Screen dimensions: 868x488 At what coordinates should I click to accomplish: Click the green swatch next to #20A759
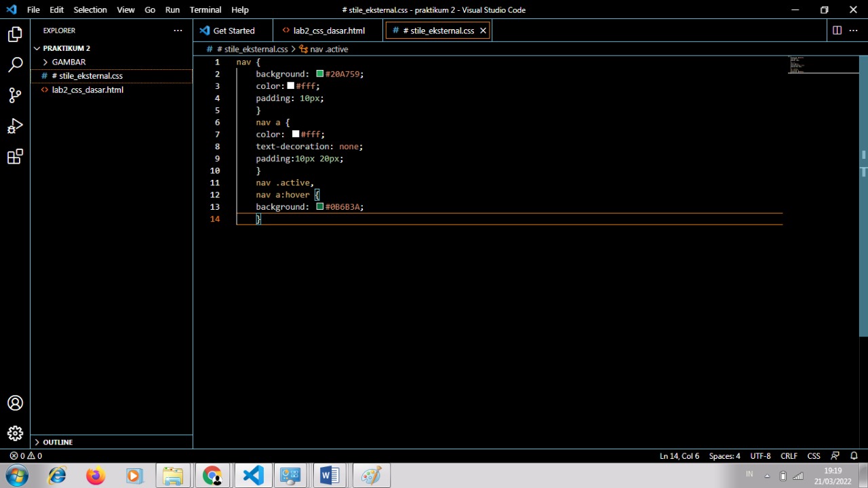319,73
